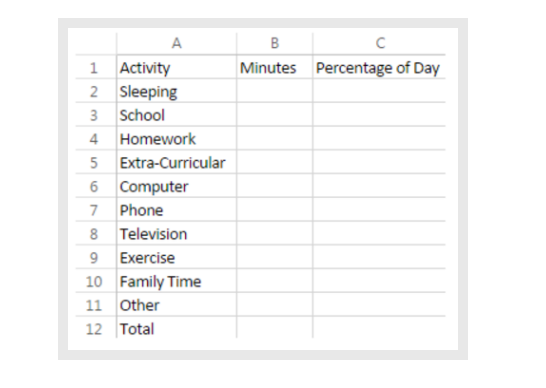Click the Percentage cell for Computer
Image resolution: width=546 pixels, height=388 pixels.
(x=379, y=186)
